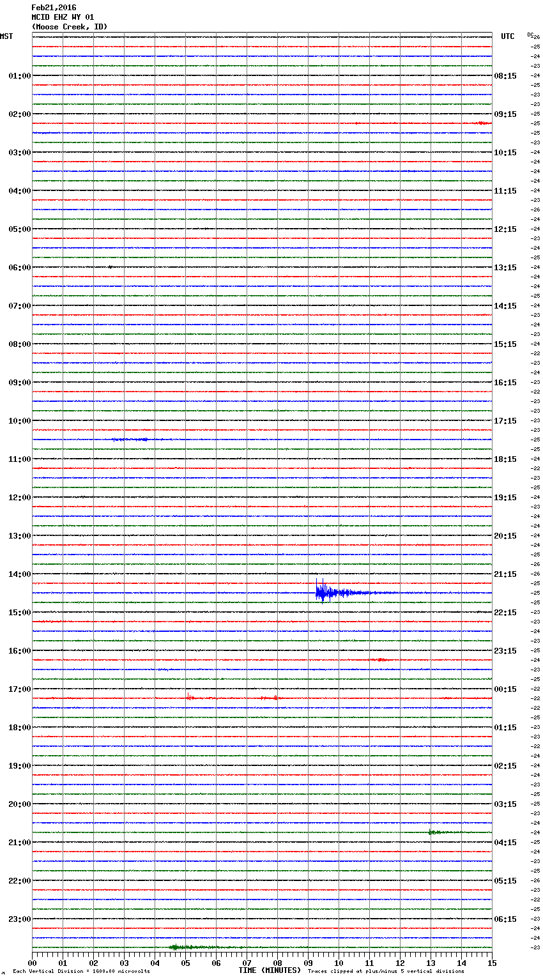Screen dimensions: 543x980
Task: Click the 06:15 UTC time label
Action: coord(505,919)
